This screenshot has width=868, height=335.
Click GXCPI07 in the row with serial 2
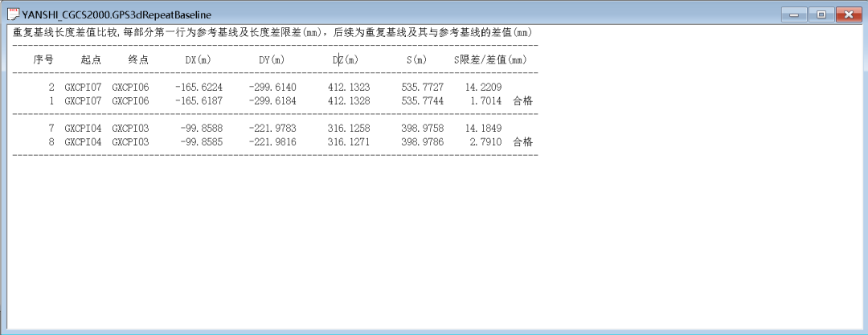tap(83, 88)
